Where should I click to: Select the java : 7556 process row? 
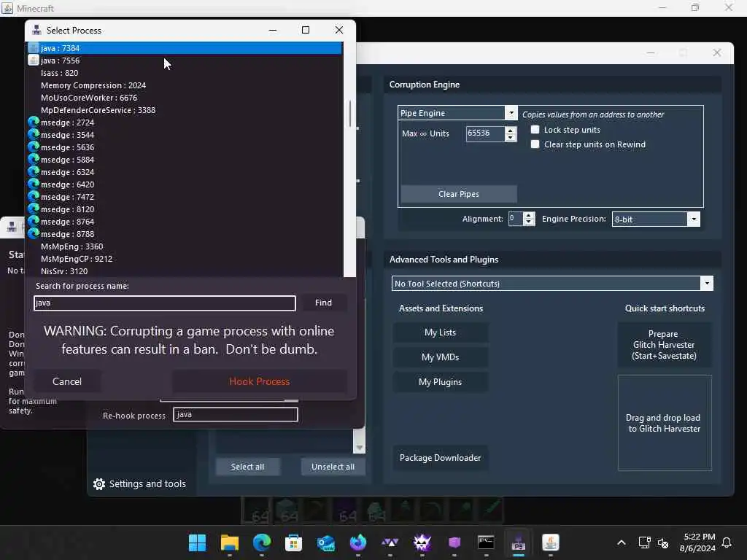click(x=185, y=61)
